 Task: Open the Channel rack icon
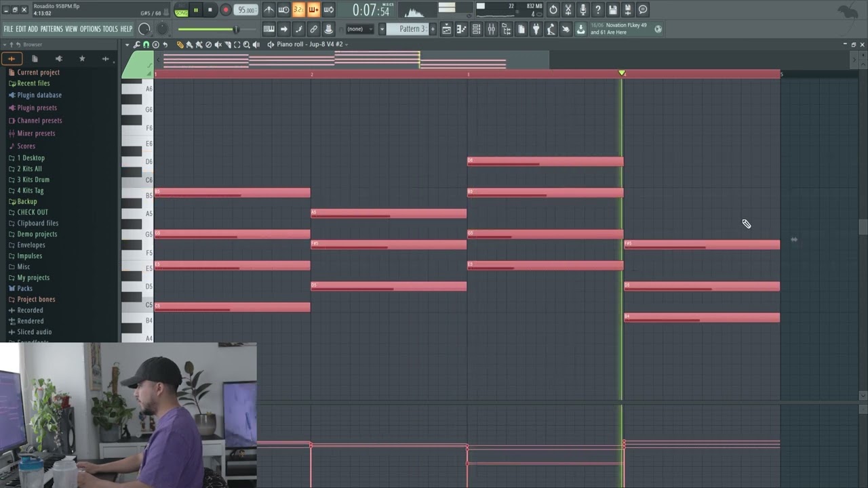[476, 29]
